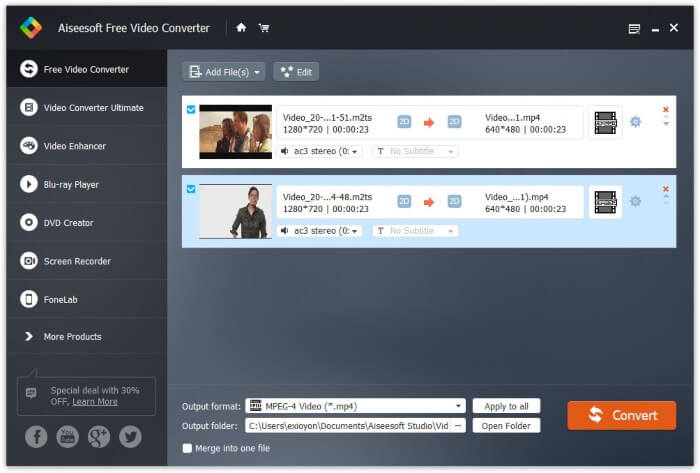Remove second file with its red X

(x=666, y=189)
